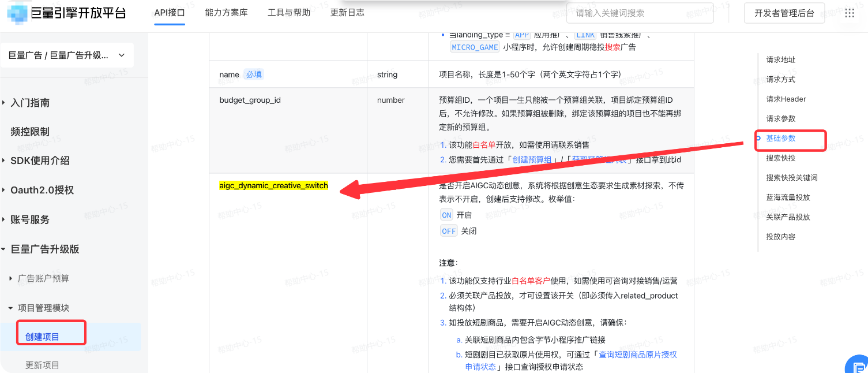This screenshot has height=373, width=868.
Task: Jump to the 蓝海流量投放 anchor
Action: 788,197
